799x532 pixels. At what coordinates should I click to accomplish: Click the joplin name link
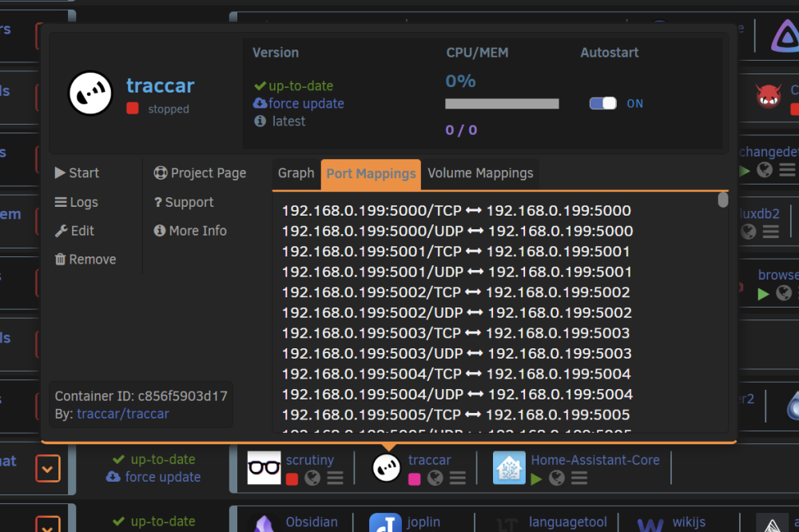423,522
